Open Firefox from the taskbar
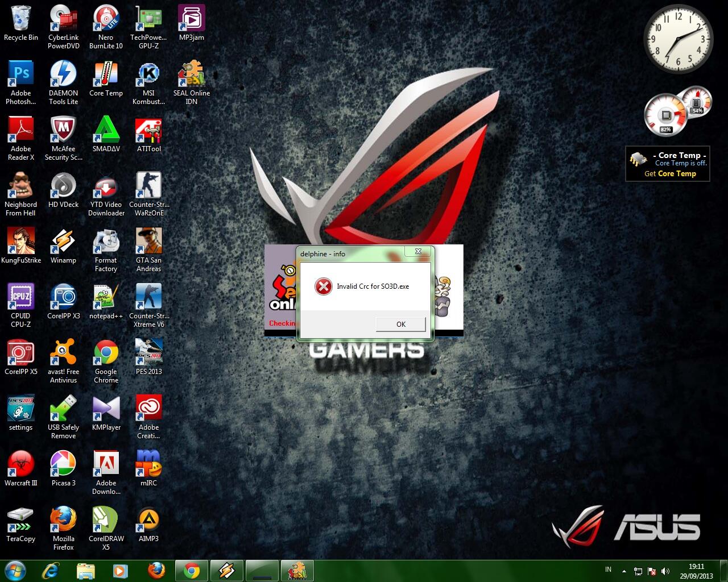The width and height of the screenshot is (728, 582). [155, 571]
